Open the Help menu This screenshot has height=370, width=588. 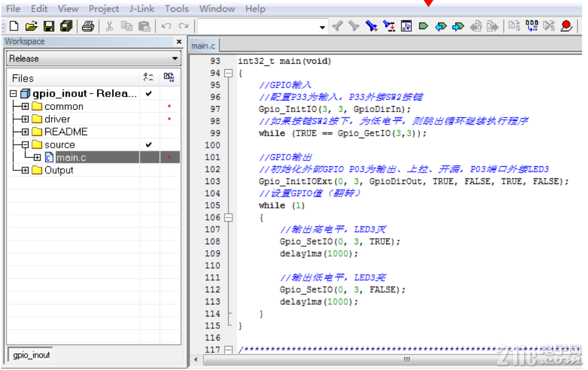(x=256, y=8)
